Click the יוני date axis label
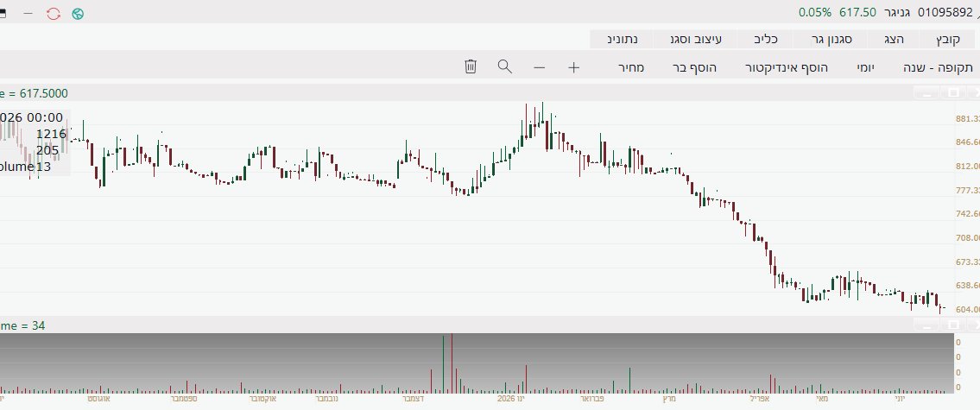 (899, 398)
